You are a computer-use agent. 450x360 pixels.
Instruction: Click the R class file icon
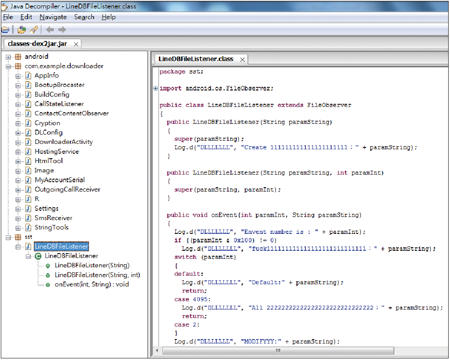(x=28, y=199)
